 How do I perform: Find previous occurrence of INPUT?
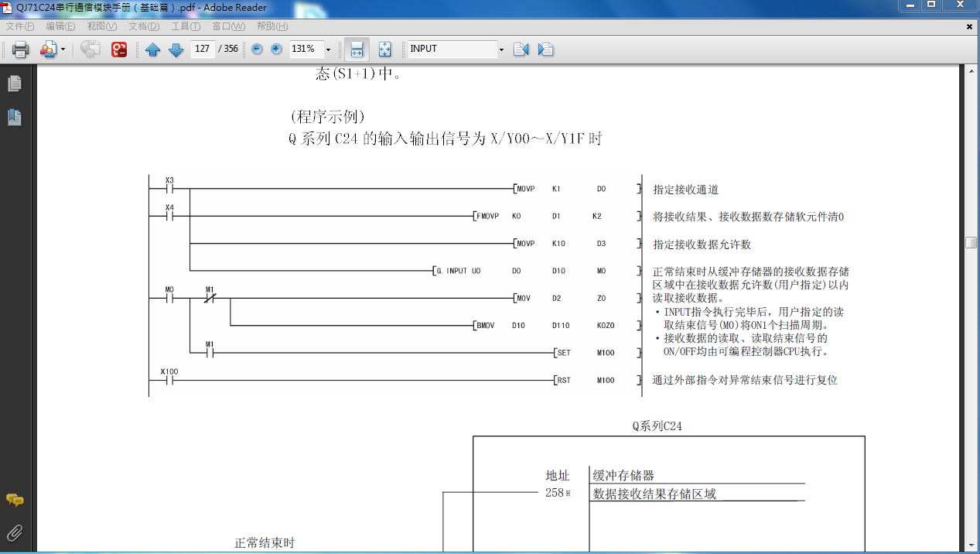(521, 50)
